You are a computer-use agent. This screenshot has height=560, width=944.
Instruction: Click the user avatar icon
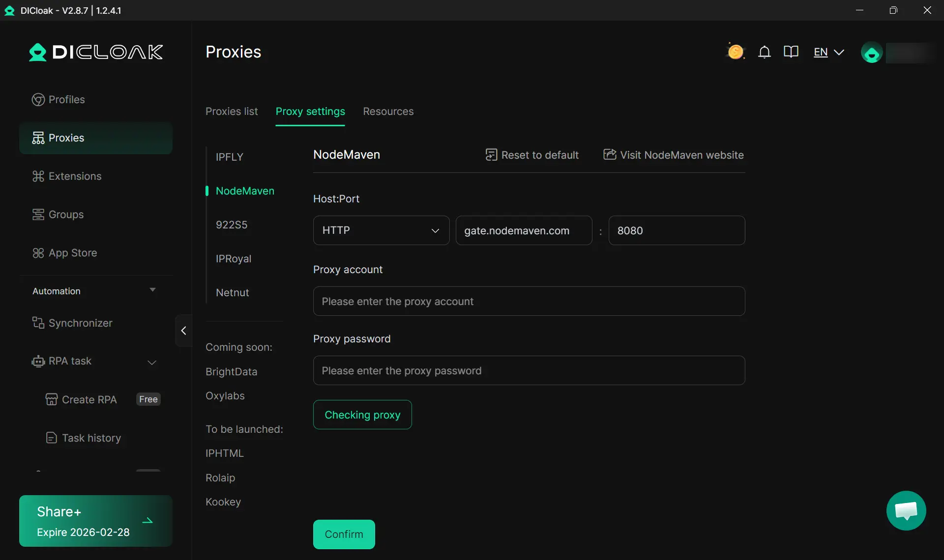[x=872, y=53]
